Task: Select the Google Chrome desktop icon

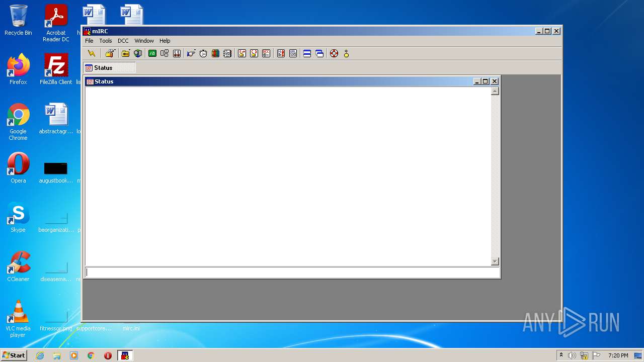Action: click(18, 122)
